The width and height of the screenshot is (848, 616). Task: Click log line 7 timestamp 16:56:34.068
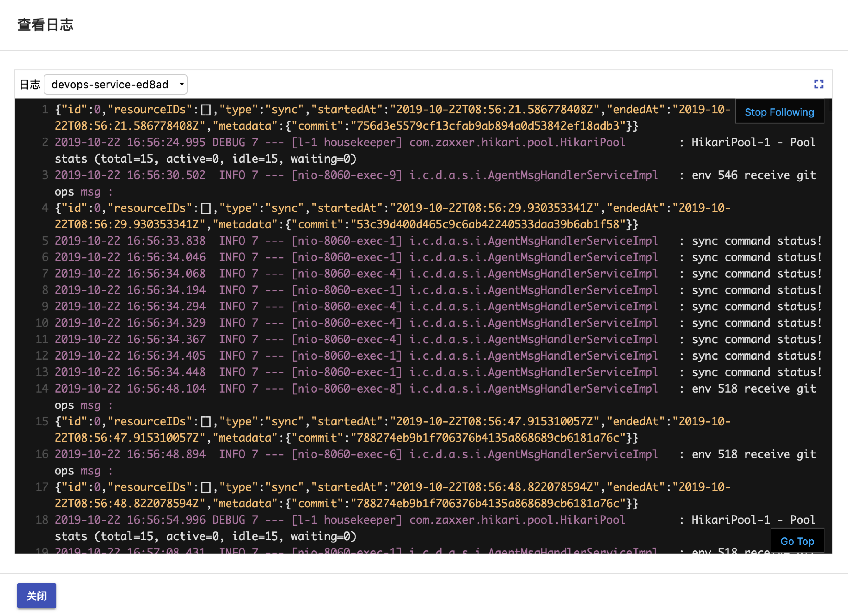point(166,274)
